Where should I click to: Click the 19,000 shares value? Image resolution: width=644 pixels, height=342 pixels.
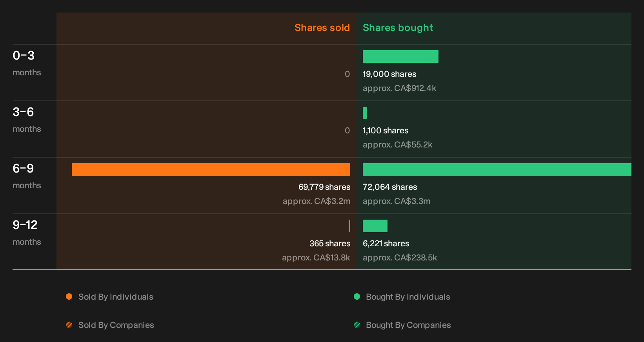[389, 74]
